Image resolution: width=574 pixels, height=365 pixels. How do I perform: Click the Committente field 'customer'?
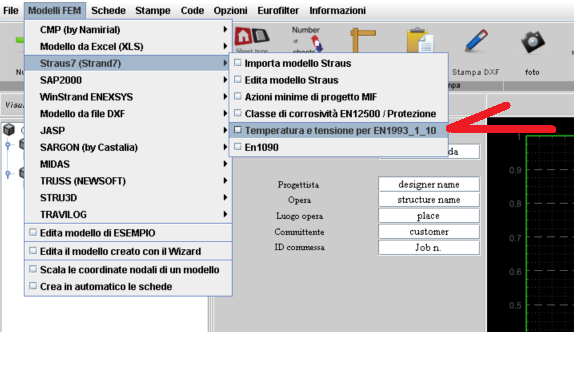pos(429,232)
